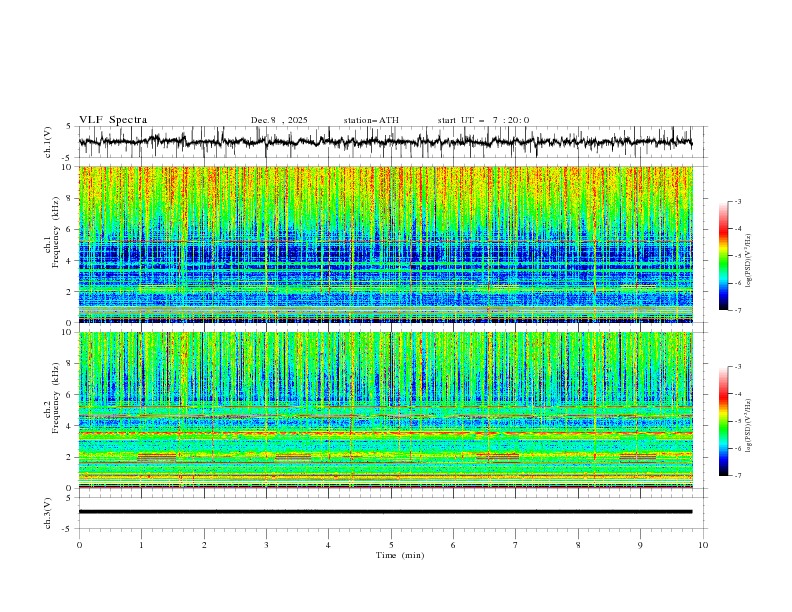Click the 5 minute tick on time axis
792x612 pixels.
click(x=391, y=545)
